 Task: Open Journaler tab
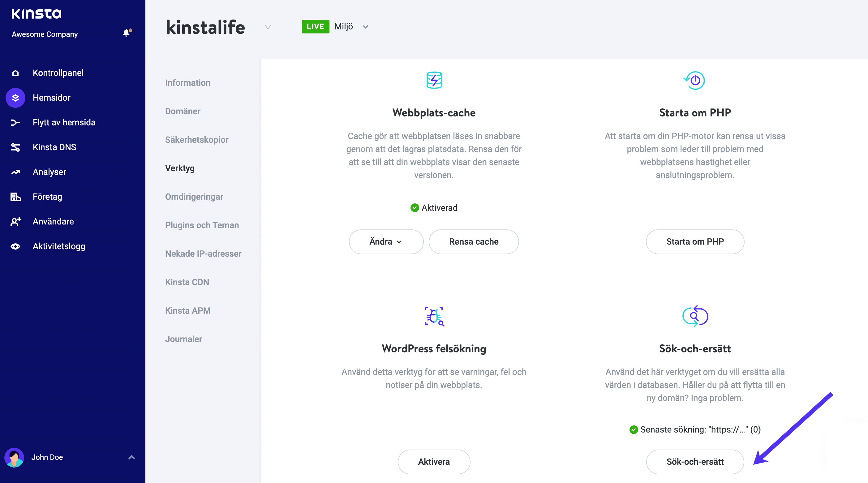coord(184,339)
